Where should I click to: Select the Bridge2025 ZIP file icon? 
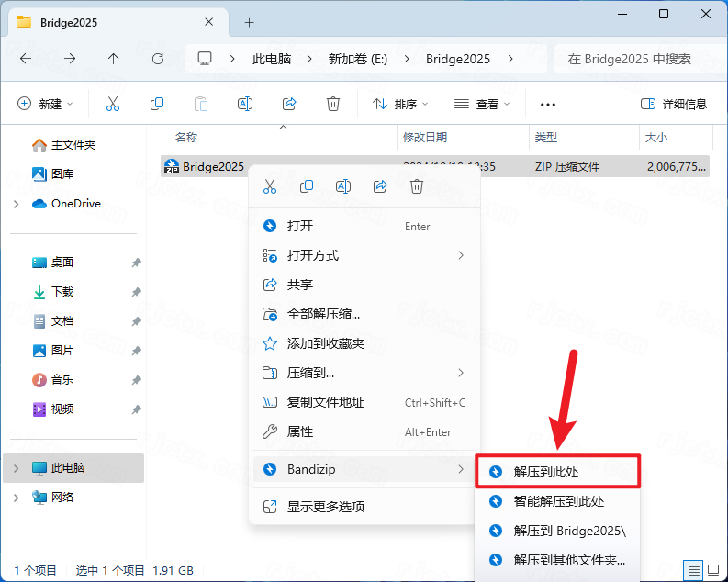point(172,166)
